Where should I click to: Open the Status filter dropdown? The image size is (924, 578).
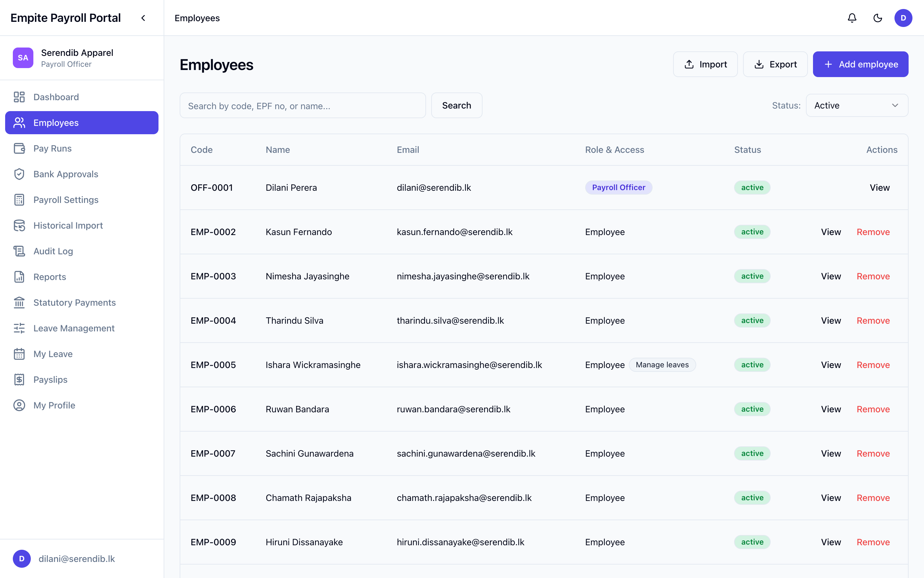point(857,106)
